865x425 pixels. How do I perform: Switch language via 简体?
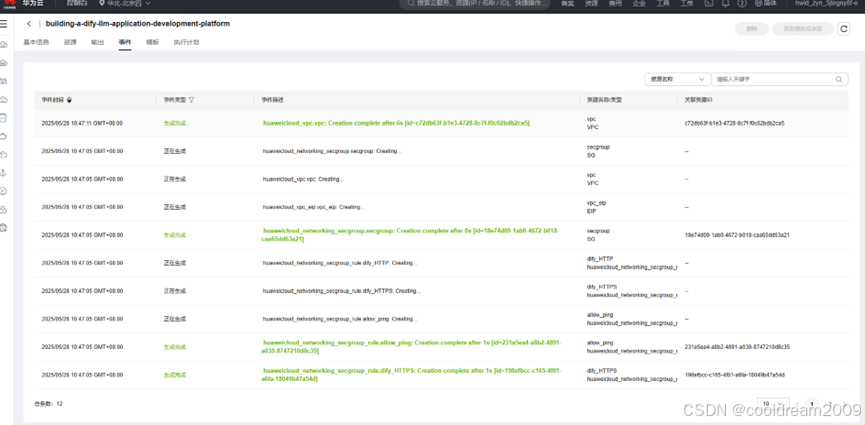(x=766, y=3)
